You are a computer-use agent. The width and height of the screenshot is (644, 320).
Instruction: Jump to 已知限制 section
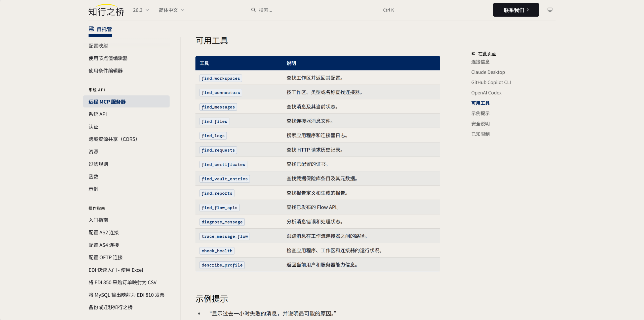click(x=480, y=134)
